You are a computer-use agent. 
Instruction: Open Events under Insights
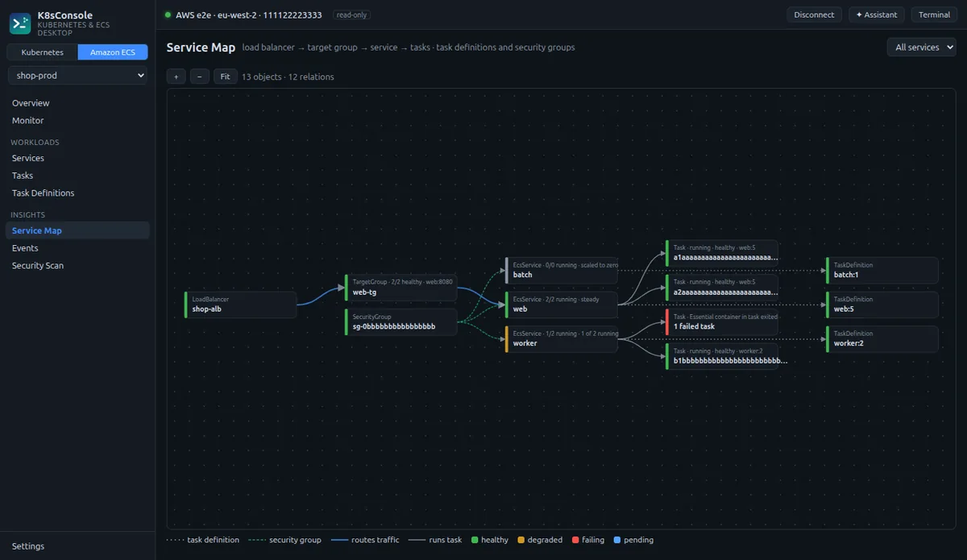[x=77, y=248]
